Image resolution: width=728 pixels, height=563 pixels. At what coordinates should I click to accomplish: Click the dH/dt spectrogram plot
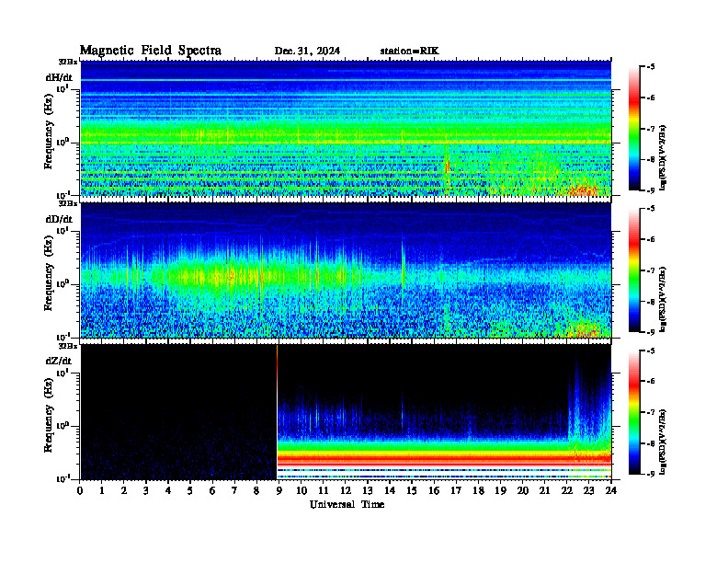(x=346, y=128)
